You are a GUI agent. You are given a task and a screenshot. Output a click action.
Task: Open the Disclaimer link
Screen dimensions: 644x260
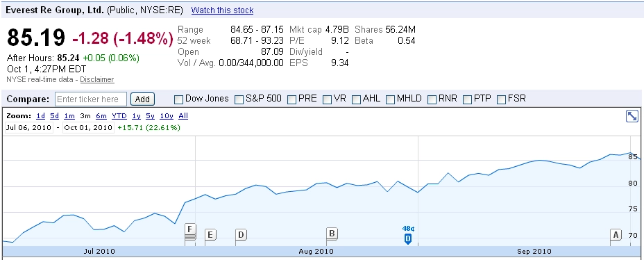tap(97, 79)
